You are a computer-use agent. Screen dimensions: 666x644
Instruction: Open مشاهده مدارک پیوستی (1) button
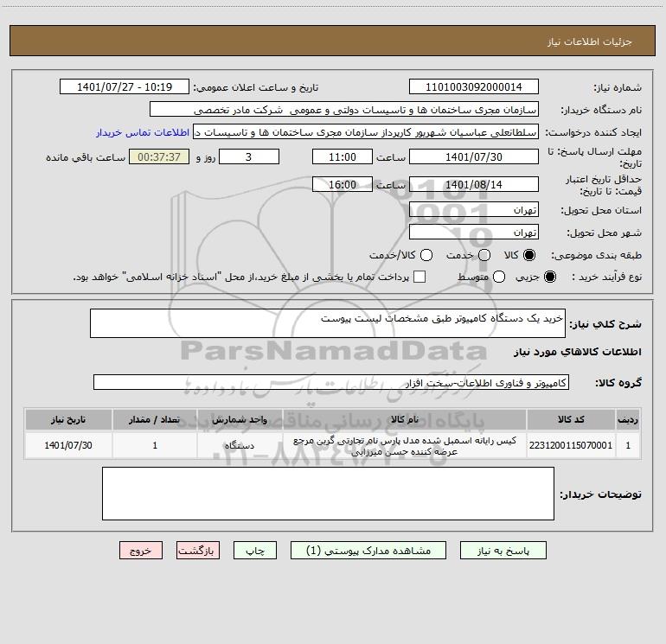368,550
